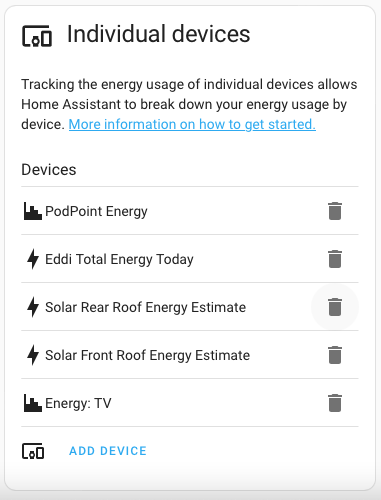This screenshot has width=381, height=500.
Task: Select the PodPoint Energy list item
Action: (190, 211)
